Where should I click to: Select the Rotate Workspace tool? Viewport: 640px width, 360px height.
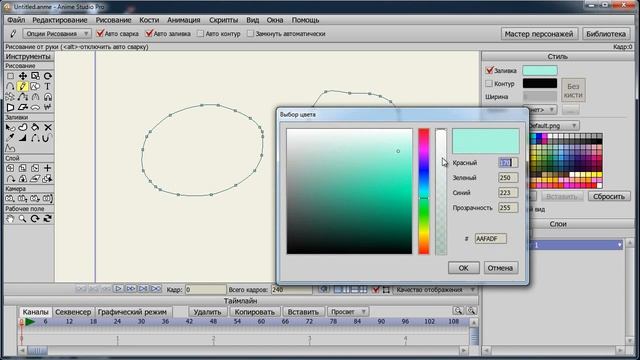(x=35, y=219)
